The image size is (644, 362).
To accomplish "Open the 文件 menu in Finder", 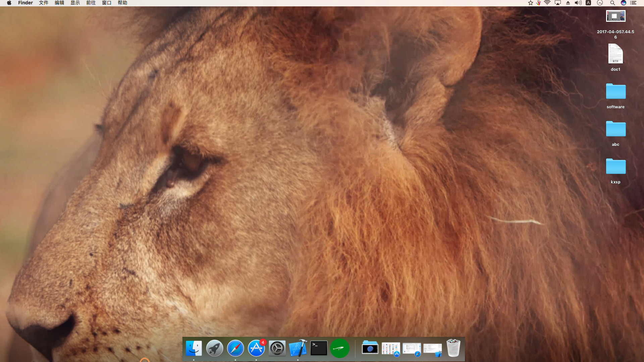I will (x=43, y=3).
